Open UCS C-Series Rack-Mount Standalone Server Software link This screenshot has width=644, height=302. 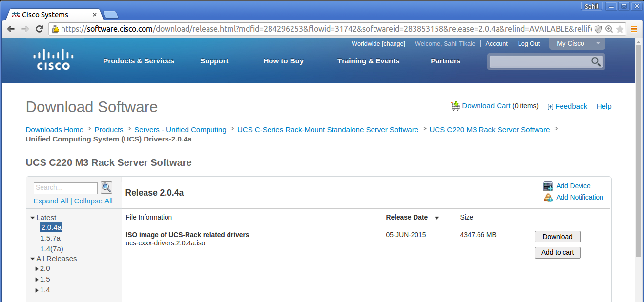pyautogui.click(x=328, y=130)
